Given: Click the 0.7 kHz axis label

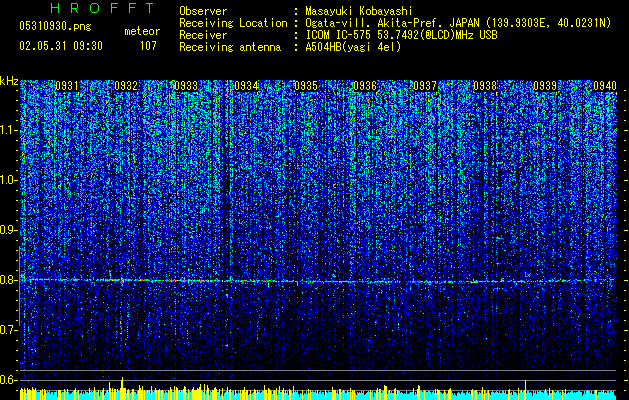Looking at the screenshot, I should (x=9, y=330).
